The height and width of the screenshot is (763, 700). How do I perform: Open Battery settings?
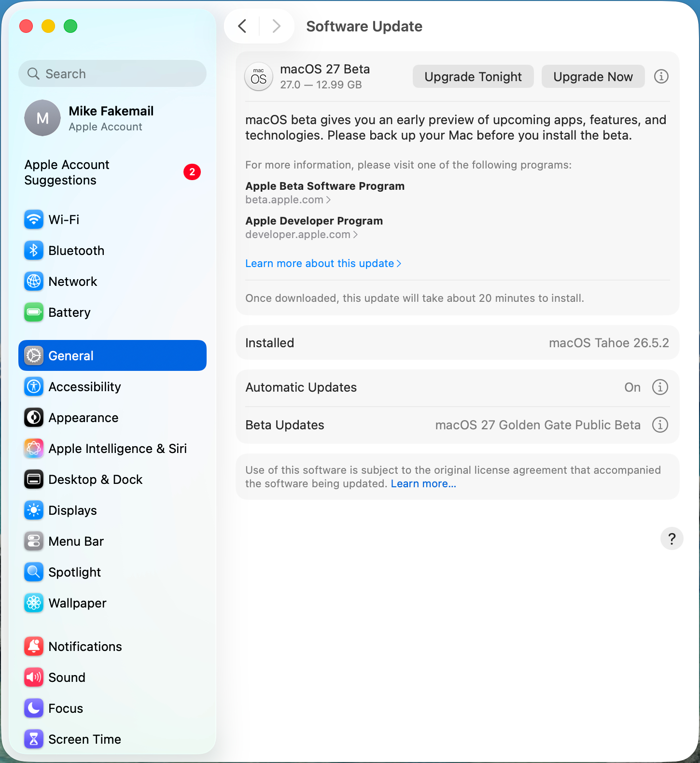coord(112,312)
